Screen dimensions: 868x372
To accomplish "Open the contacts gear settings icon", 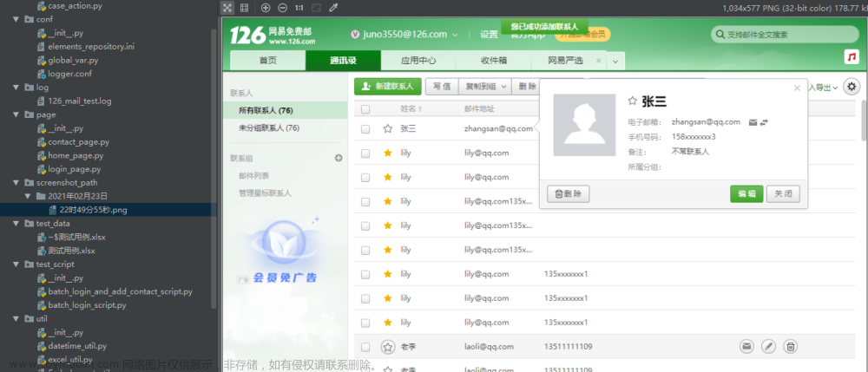I will (852, 87).
